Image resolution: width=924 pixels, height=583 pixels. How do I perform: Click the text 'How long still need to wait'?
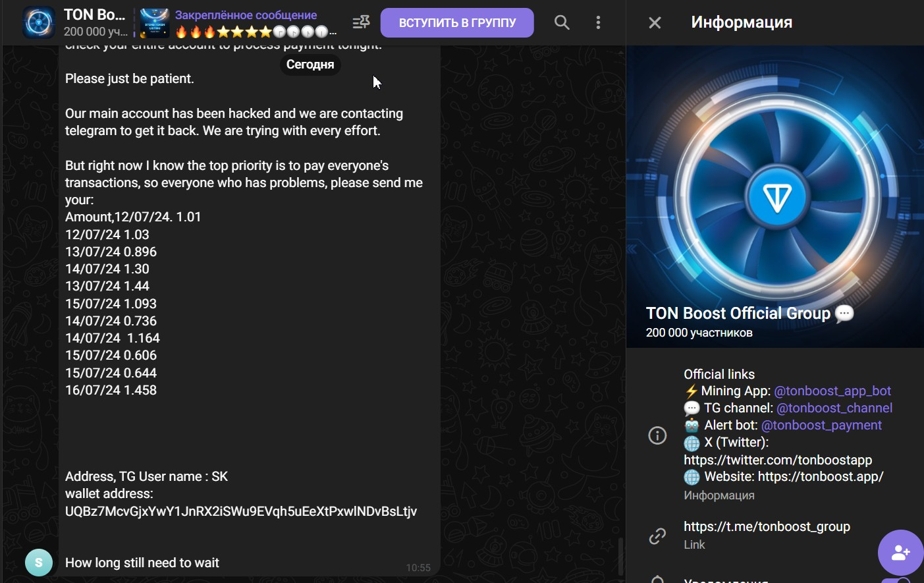[142, 563]
